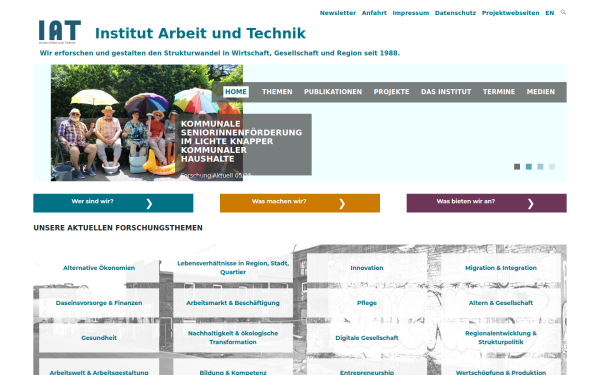The width and height of the screenshot is (600, 375).
Task: Click the Institut Arbeit und Technik title
Action: point(200,33)
